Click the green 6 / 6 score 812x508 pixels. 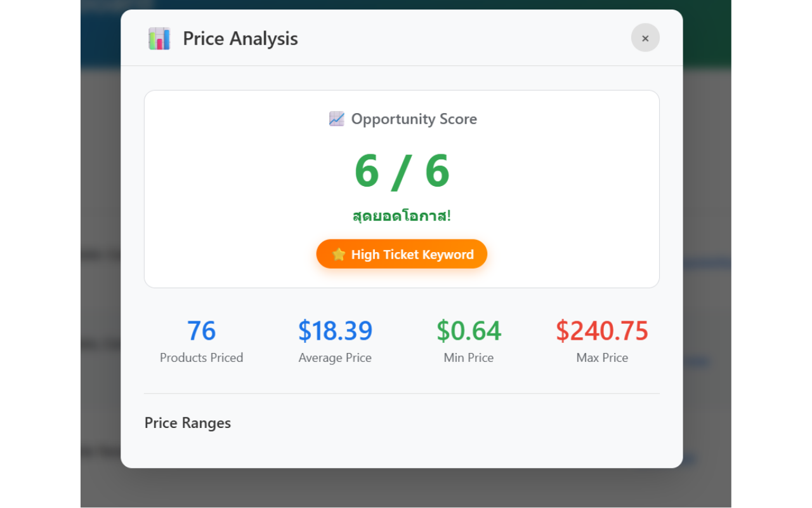pos(402,171)
